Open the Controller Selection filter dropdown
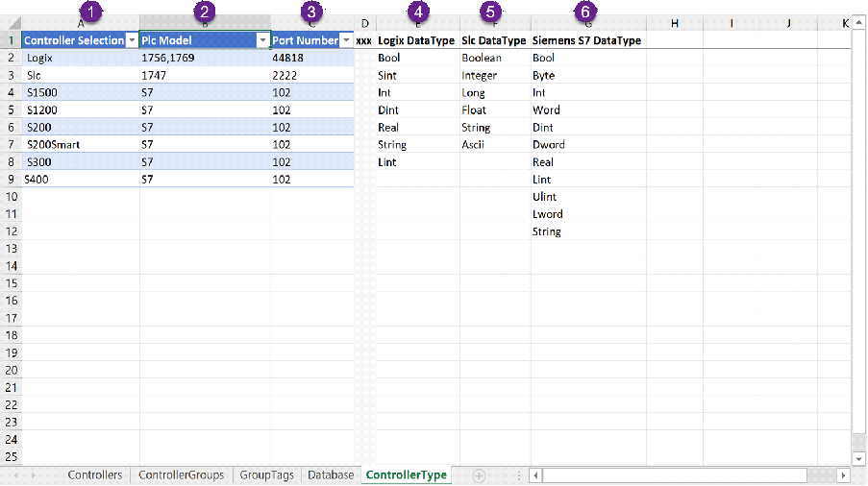 pyautogui.click(x=132, y=40)
